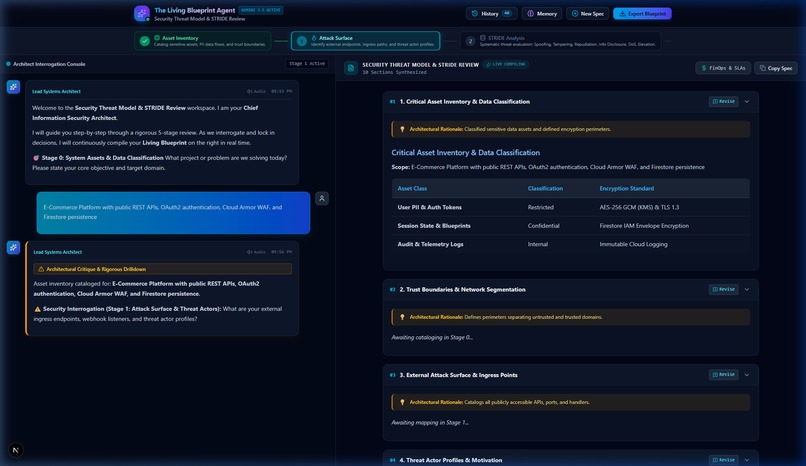Revise section 3 External Attack Surface

click(723, 375)
